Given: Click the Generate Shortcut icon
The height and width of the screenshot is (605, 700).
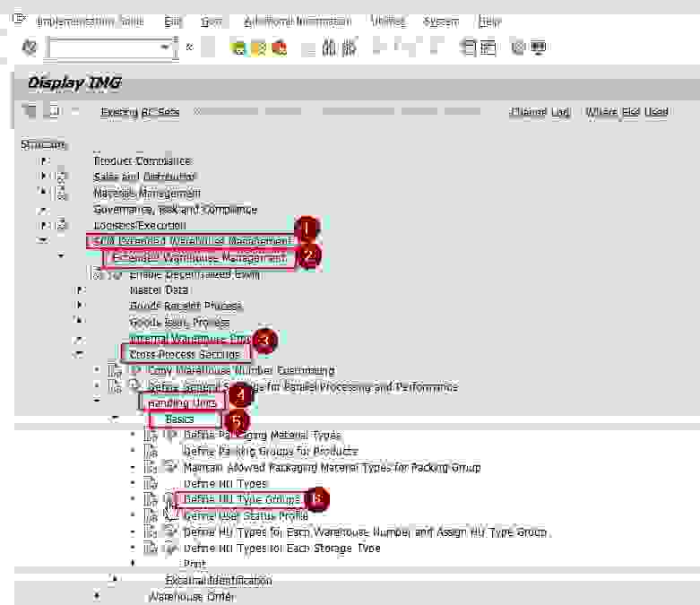Looking at the screenshot, I should [488, 48].
